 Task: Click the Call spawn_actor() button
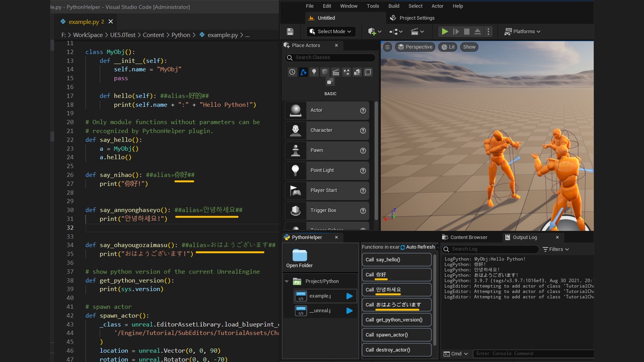(x=396, y=335)
